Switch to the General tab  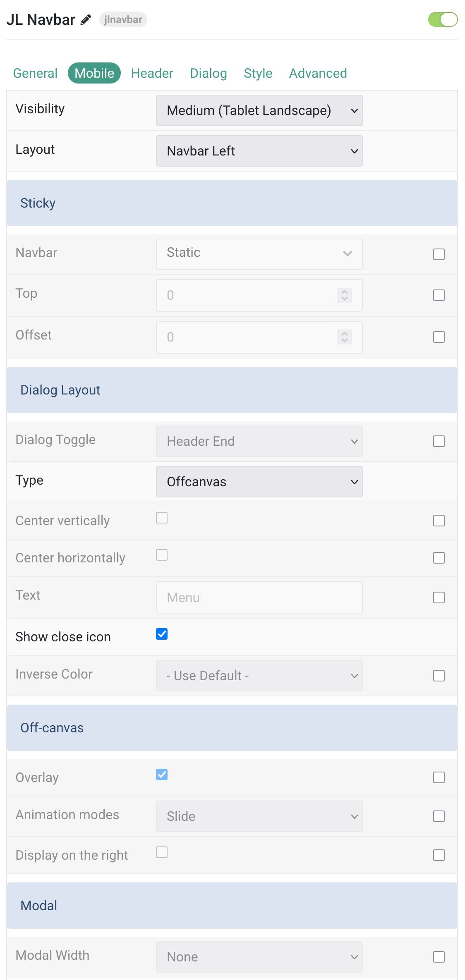point(35,73)
